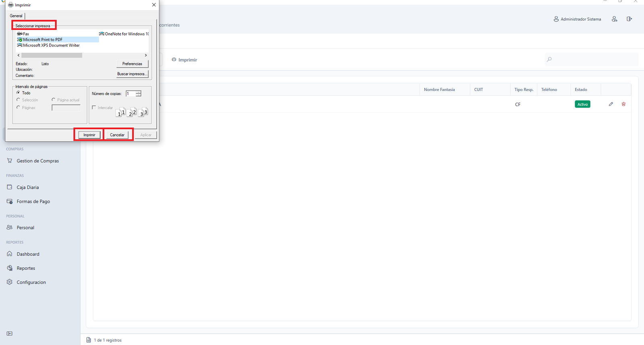
Task: Open the Dashboard report section
Action: point(28,254)
